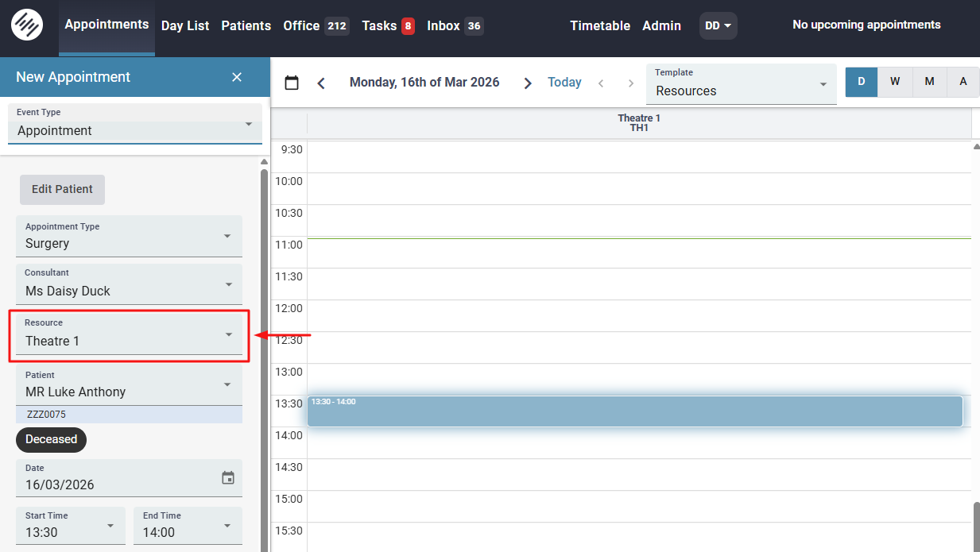Open the calendar date picker icon
980x552 pixels.
292,83
